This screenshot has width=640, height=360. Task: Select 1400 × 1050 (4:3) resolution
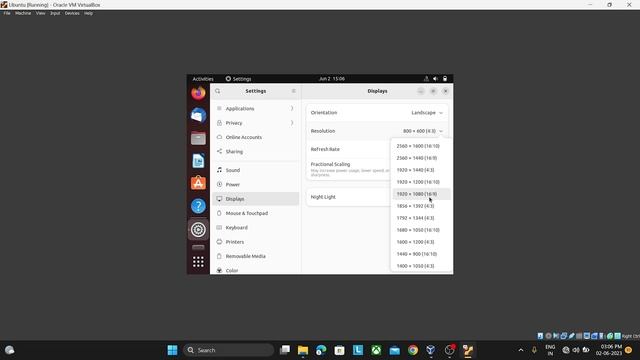(x=421, y=266)
